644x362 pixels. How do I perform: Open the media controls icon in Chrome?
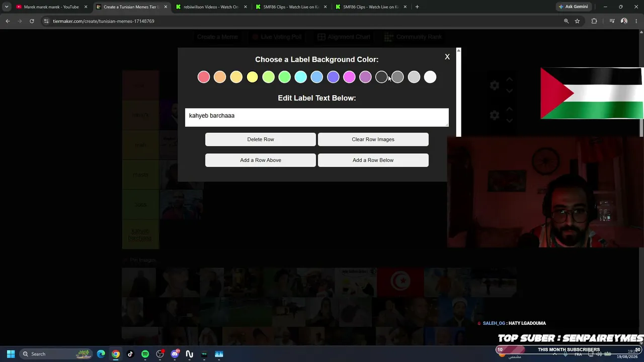tap(612, 21)
